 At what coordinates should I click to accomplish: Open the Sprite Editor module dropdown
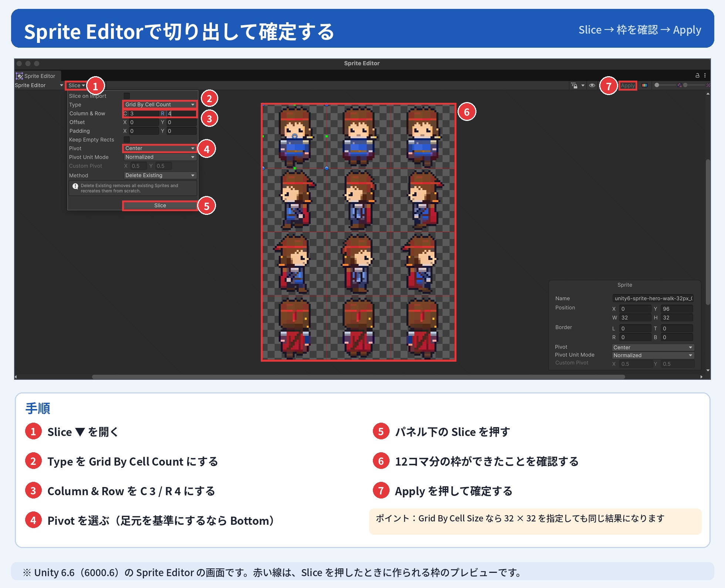(x=39, y=85)
